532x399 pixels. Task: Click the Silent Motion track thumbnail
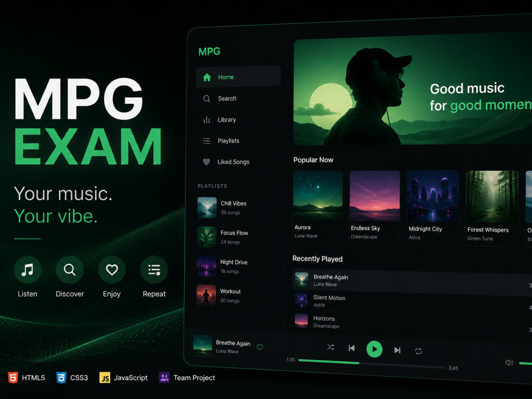(301, 300)
